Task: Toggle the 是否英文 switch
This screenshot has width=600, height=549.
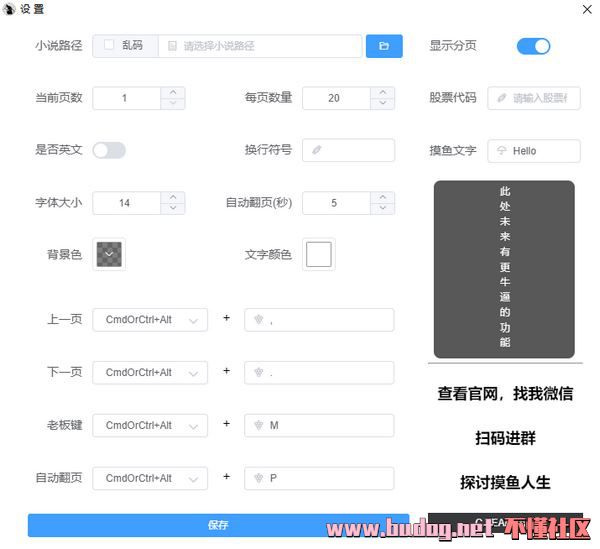Action: pyautogui.click(x=109, y=150)
